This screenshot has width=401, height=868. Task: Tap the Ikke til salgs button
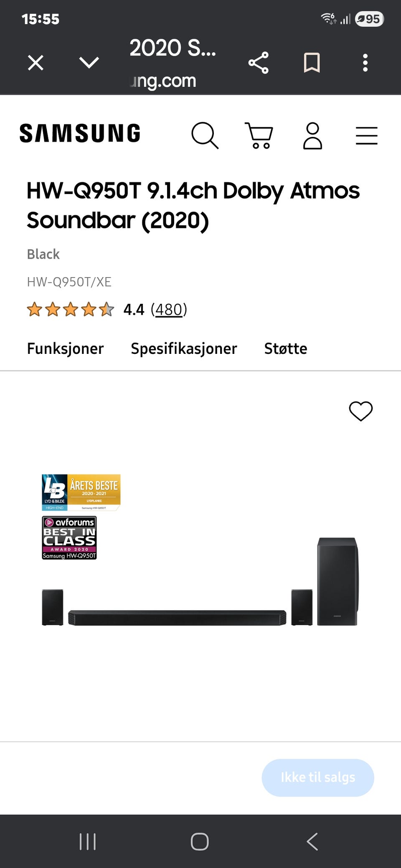pos(318,777)
